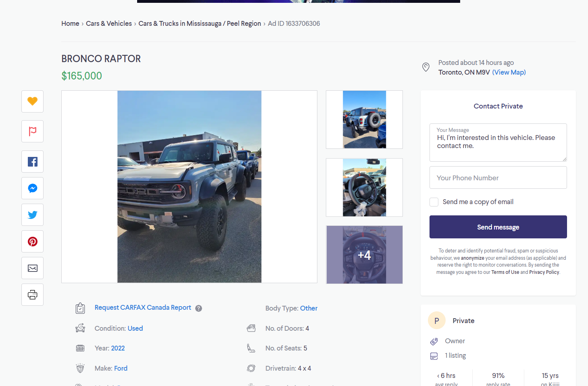Viewport: 588px width, 386px height.
Task: Click the 91% reply rate stat
Action: click(x=498, y=379)
